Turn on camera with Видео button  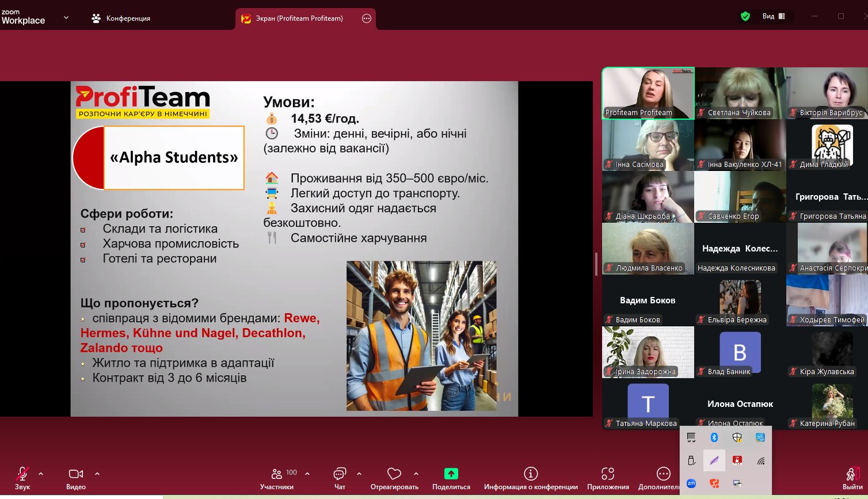pos(76,479)
